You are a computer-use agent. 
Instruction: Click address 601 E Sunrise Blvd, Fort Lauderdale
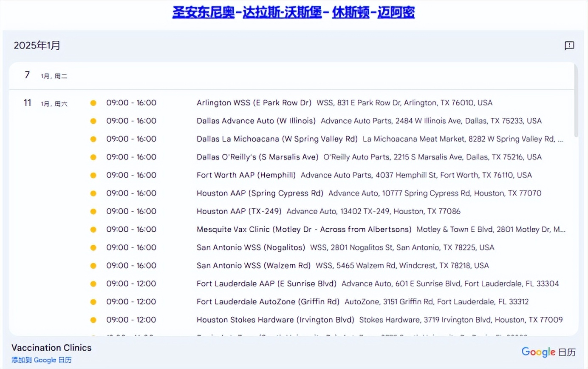tap(450, 284)
